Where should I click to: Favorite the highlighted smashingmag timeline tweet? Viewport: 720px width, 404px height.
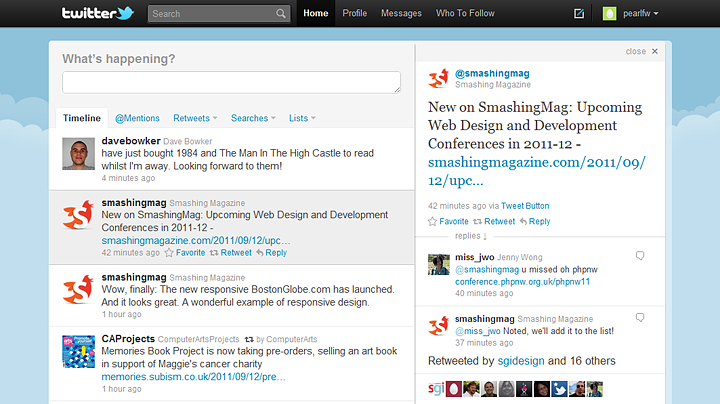(x=185, y=252)
